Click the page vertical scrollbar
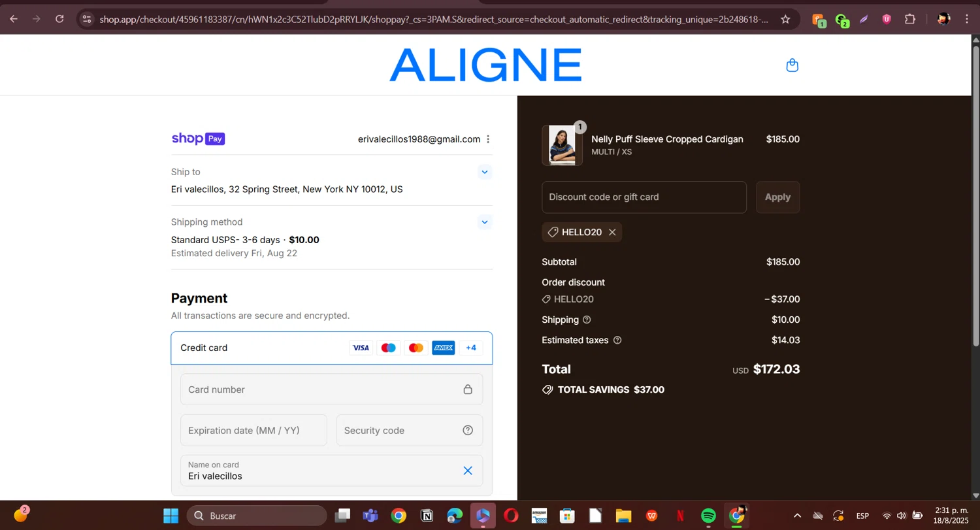The image size is (980, 530). click(x=975, y=196)
